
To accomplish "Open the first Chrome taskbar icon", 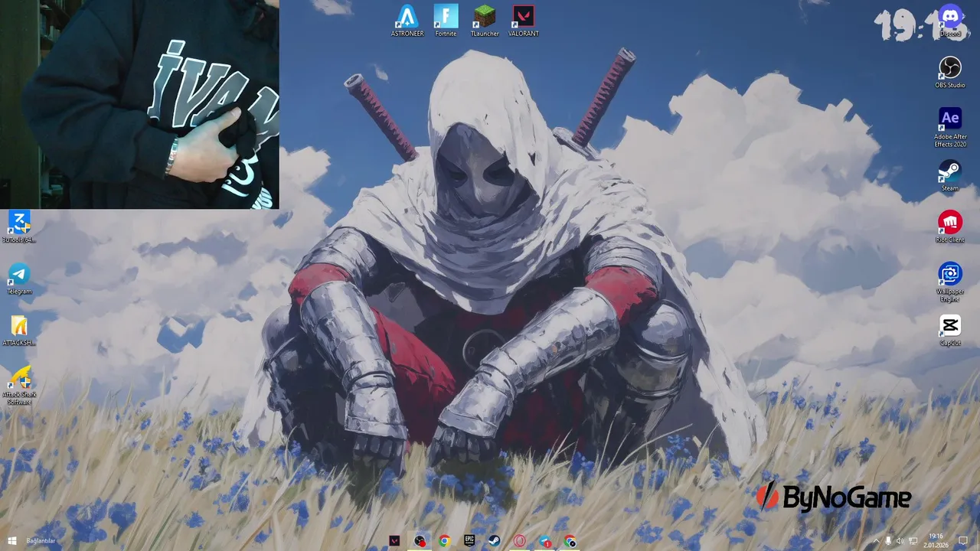I will pos(444,541).
